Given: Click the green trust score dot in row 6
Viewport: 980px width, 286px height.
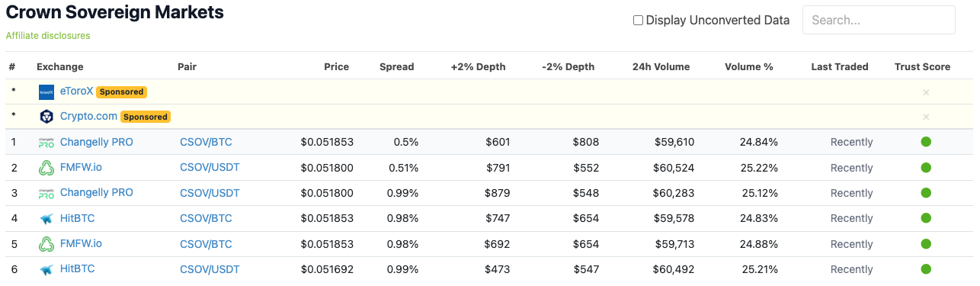Looking at the screenshot, I should [926, 269].
